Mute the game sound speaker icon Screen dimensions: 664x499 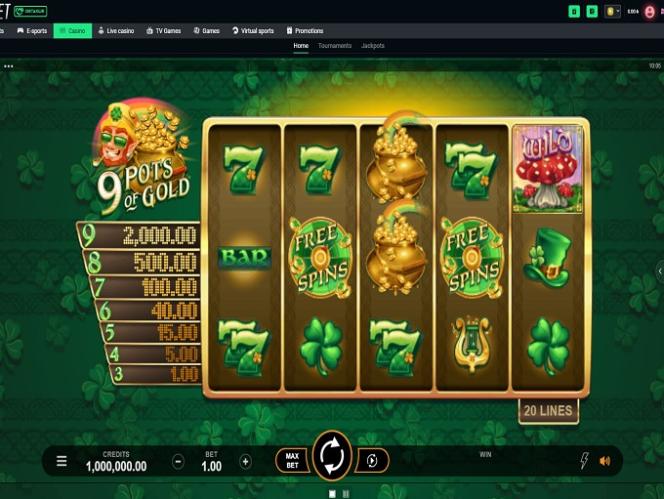coord(605,461)
